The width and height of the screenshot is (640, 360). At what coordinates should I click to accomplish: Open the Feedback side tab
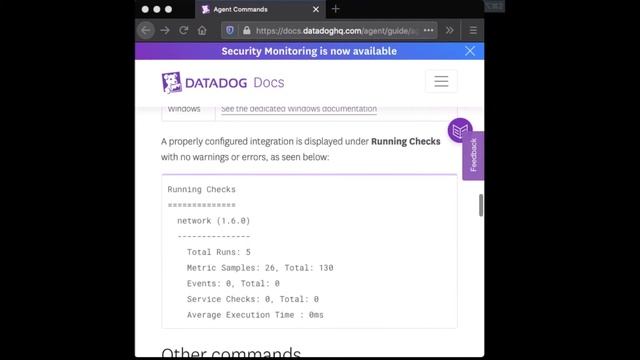pos(473,156)
